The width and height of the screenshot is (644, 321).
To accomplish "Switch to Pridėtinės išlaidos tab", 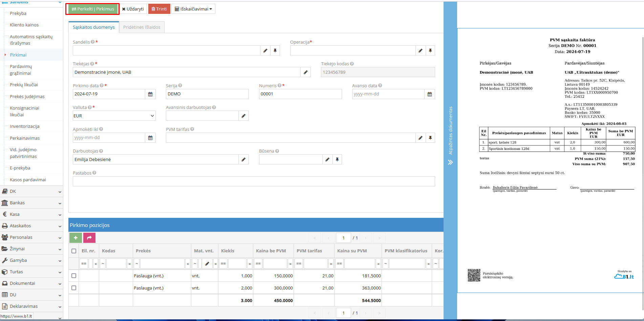I will point(142,27).
